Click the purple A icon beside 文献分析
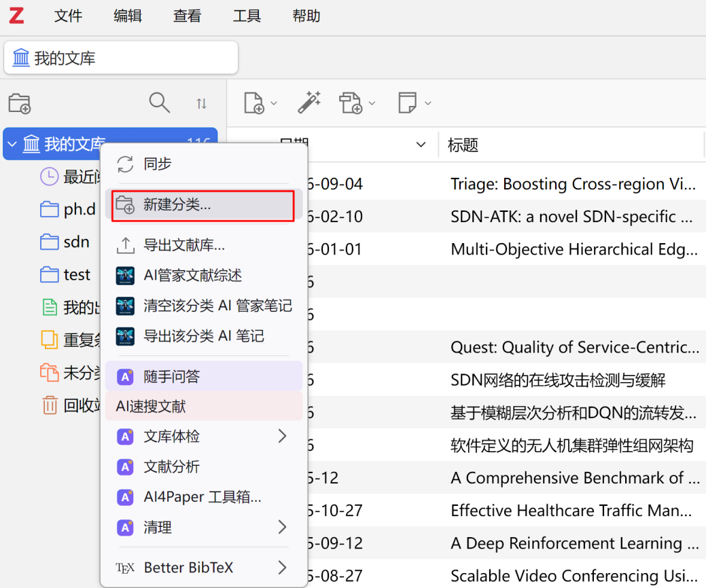This screenshot has height=588, width=706. [x=125, y=467]
